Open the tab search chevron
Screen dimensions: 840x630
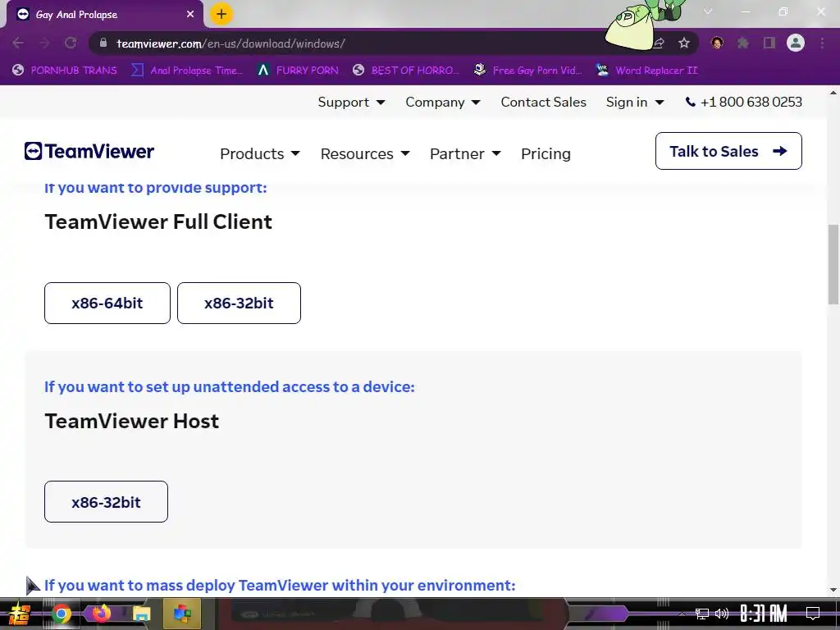tap(708, 11)
